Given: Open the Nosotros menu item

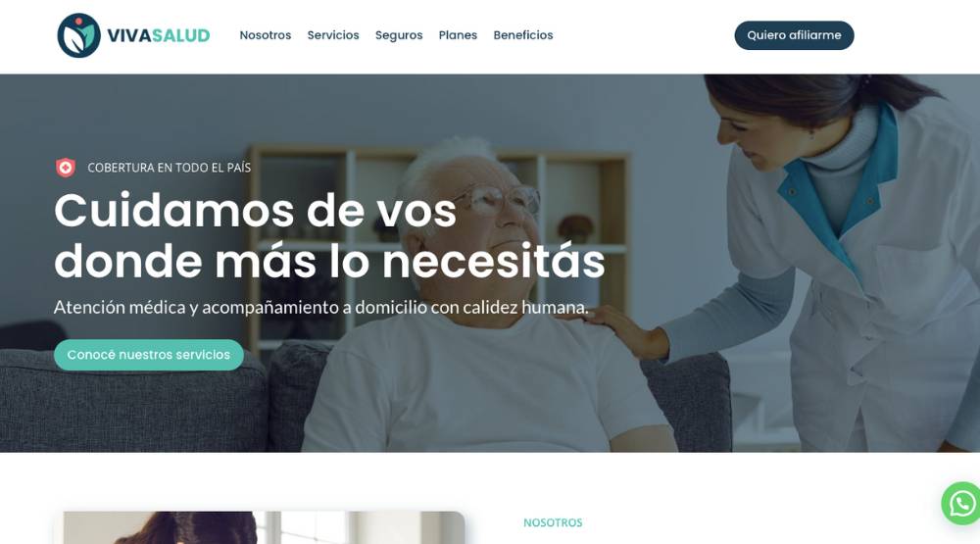Looking at the screenshot, I should pyautogui.click(x=265, y=35).
